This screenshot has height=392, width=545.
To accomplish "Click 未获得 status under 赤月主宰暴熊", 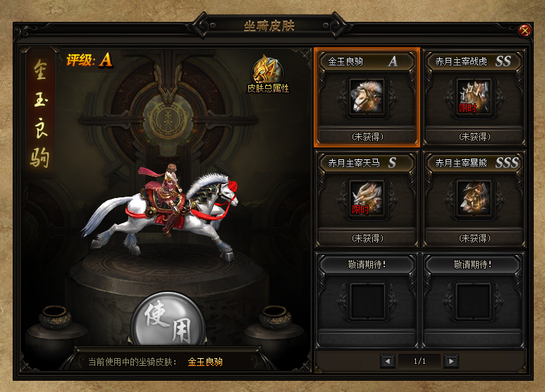I will (474, 238).
